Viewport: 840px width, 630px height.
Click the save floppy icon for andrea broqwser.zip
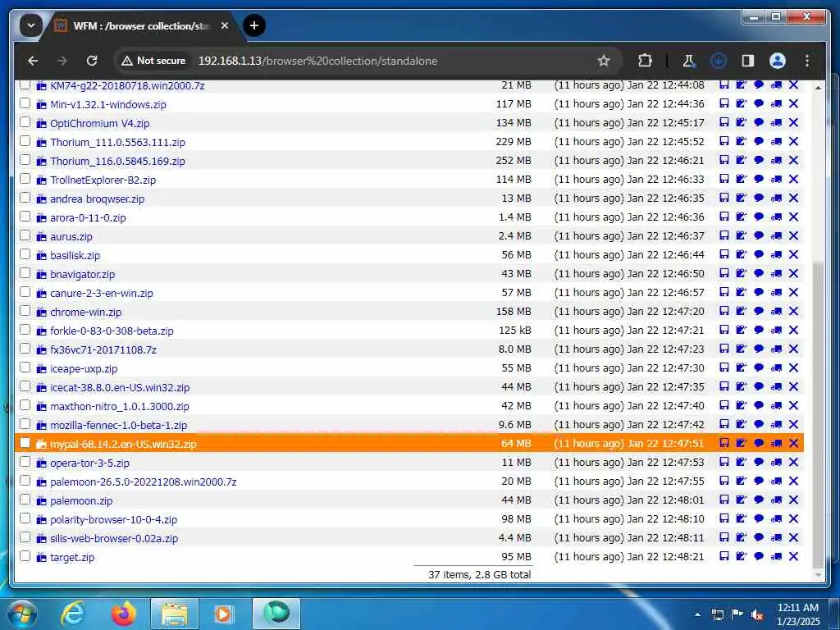pyautogui.click(x=724, y=199)
